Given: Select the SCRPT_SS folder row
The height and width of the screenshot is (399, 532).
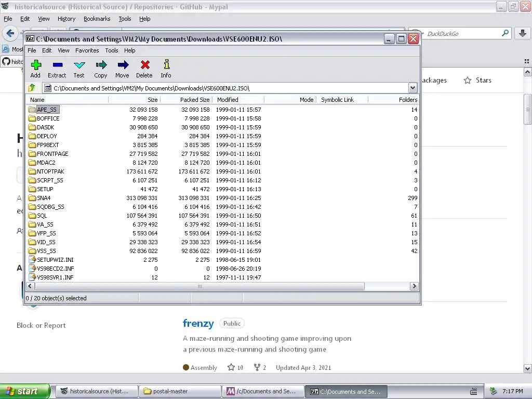Looking at the screenshot, I should pos(222,180).
